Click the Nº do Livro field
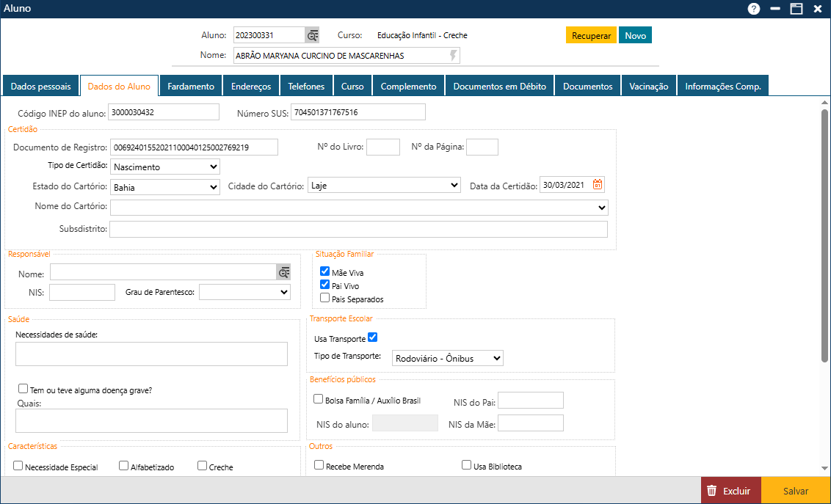The width and height of the screenshot is (831, 504). pyautogui.click(x=383, y=147)
